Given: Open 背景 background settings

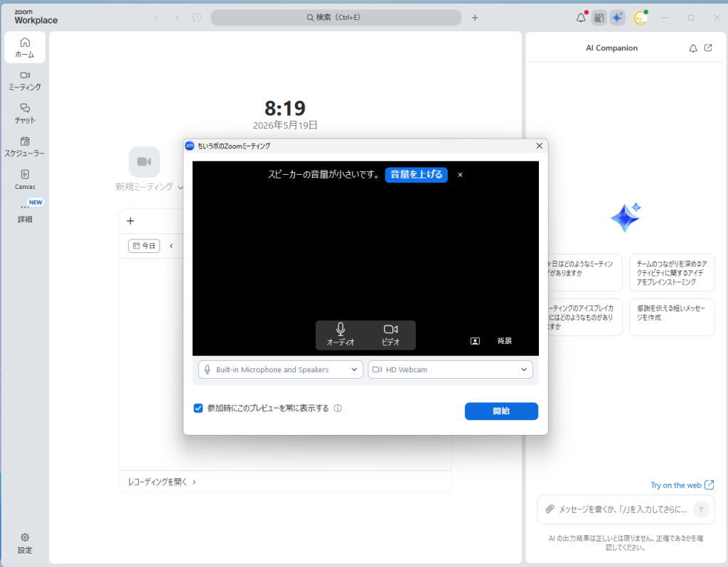Looking at the screenshot, I should coord(504,341).
